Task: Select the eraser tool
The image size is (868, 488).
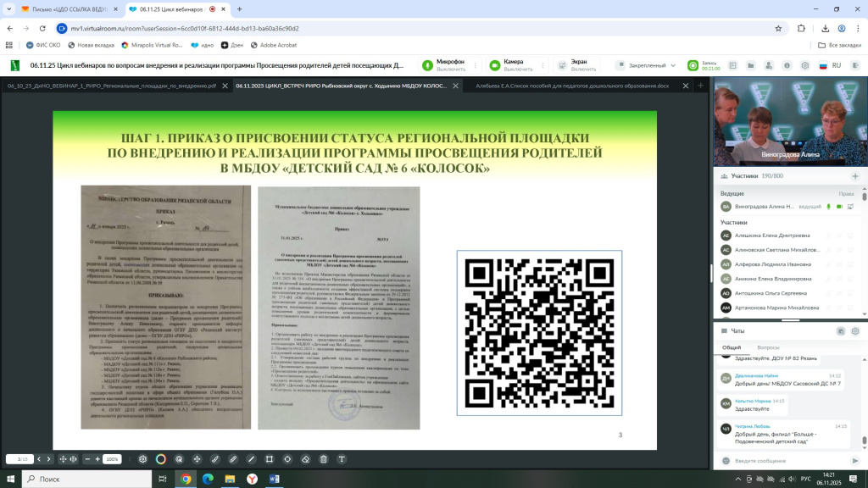Action: tap(304, 458)
